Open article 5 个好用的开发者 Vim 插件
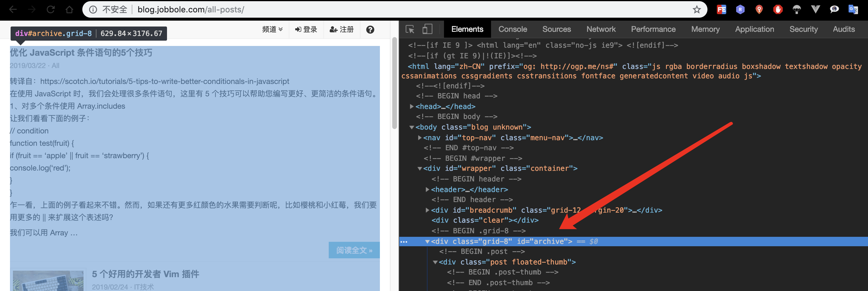Image resolution: width=868 pixels, height=291 pixels. click(146, 274)
